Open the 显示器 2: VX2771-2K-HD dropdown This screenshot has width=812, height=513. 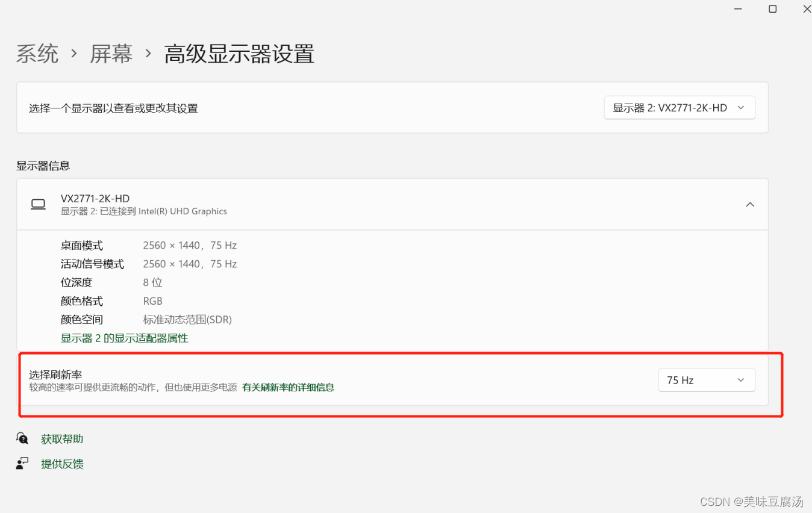(x=679, y=108)
